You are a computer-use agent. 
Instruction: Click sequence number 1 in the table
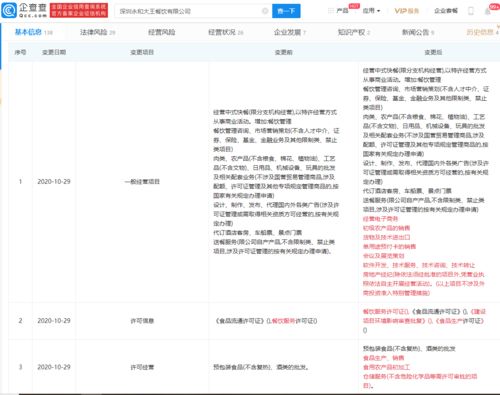point(20,181)
